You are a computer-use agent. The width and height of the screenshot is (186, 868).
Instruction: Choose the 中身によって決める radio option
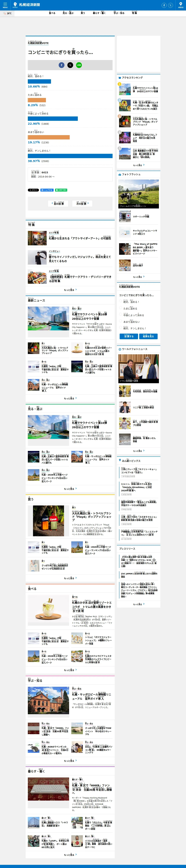tap(121, 315)
